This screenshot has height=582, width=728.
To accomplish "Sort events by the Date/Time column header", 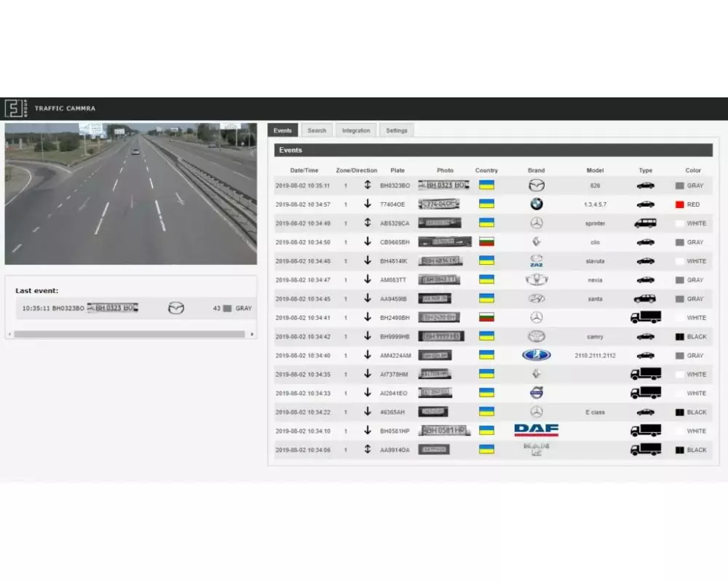I will [304, 170].
